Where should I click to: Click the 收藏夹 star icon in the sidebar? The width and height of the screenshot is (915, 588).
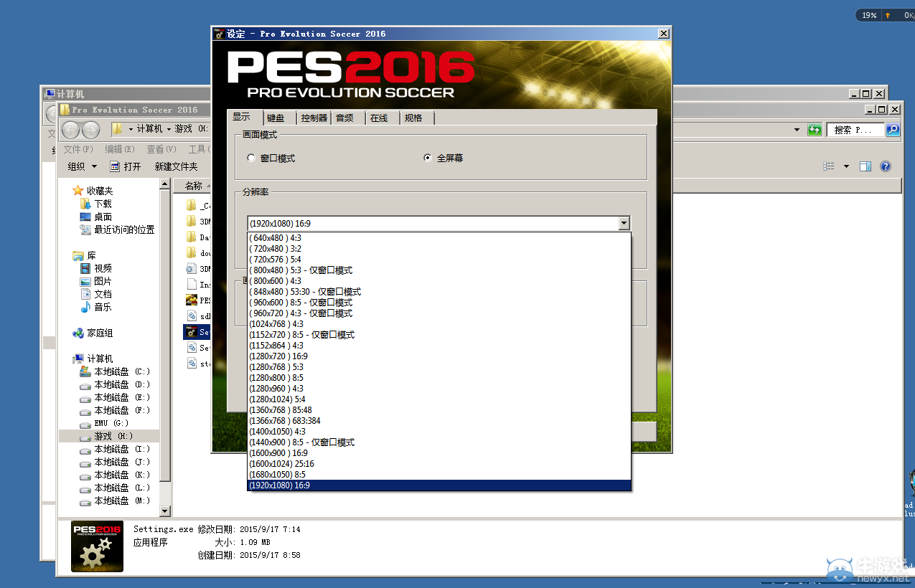tap(78, 191)
